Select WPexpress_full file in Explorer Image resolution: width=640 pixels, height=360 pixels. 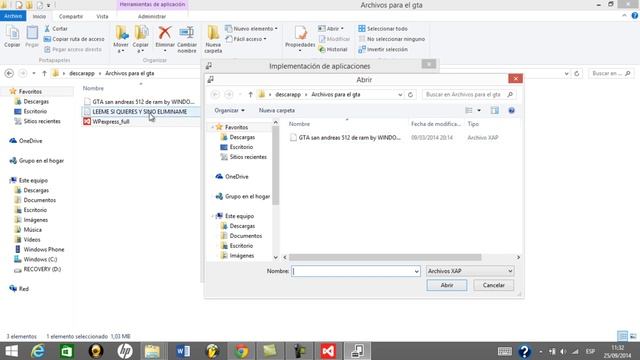pos(106,121)
